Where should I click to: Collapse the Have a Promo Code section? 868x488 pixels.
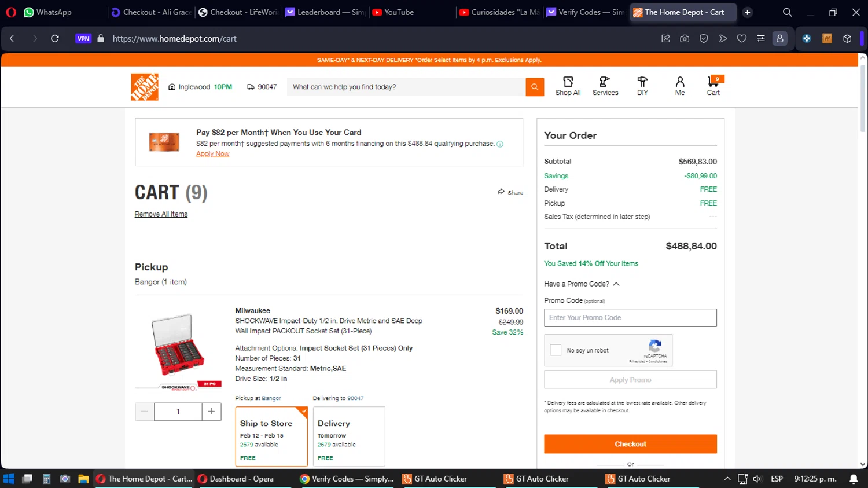coord(582,284)
